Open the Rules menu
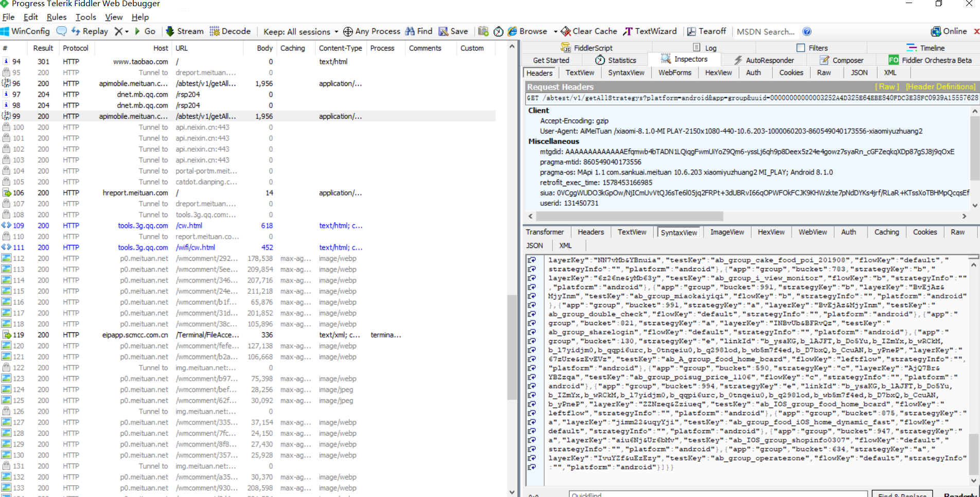980x497 pixels. pyautogui.click(x=57, y=17)
